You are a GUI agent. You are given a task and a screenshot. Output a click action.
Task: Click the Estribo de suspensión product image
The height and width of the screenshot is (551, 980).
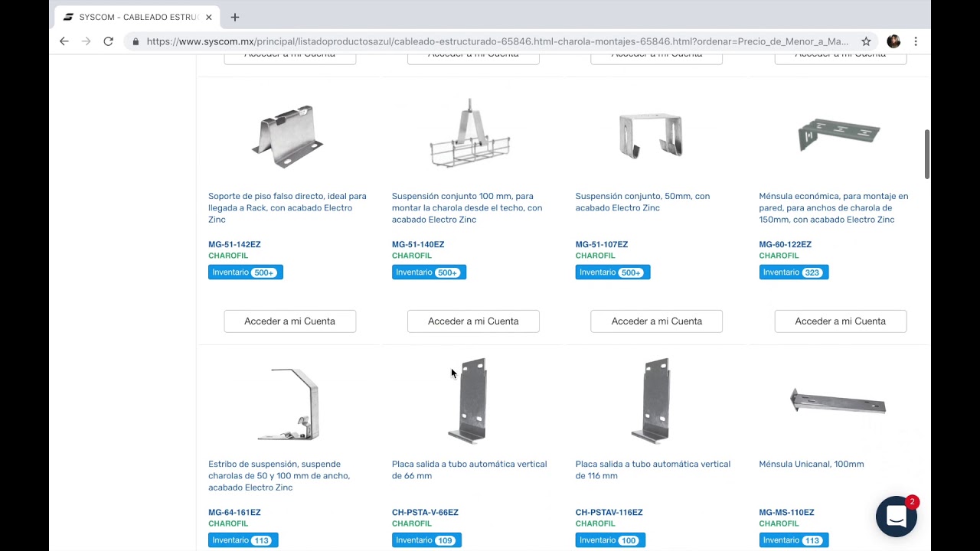click(x=289, y=403)
